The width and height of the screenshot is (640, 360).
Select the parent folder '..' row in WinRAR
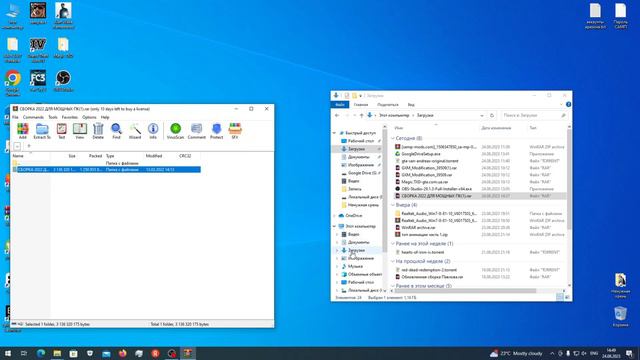[106, 163]
